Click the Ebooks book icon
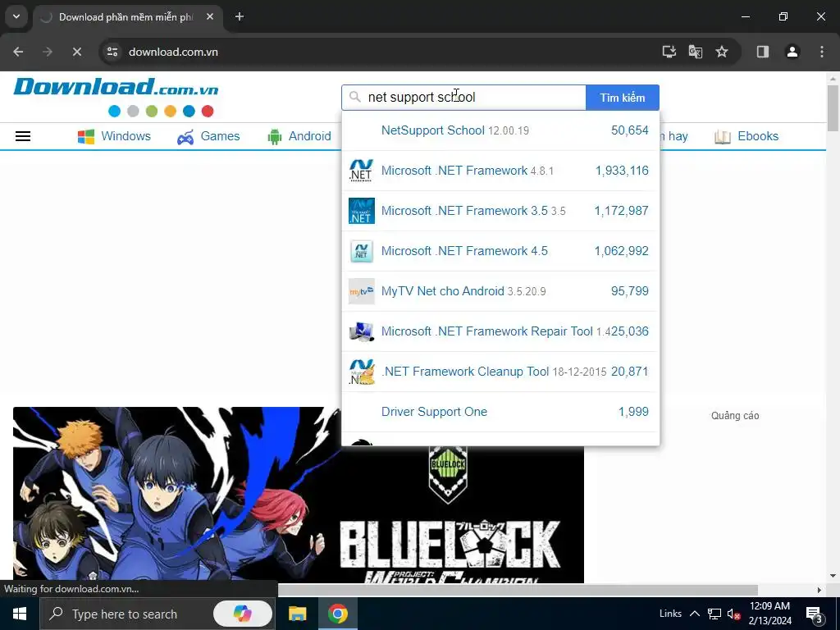This screenshot has height=630, width=840. tap(722, 137)
